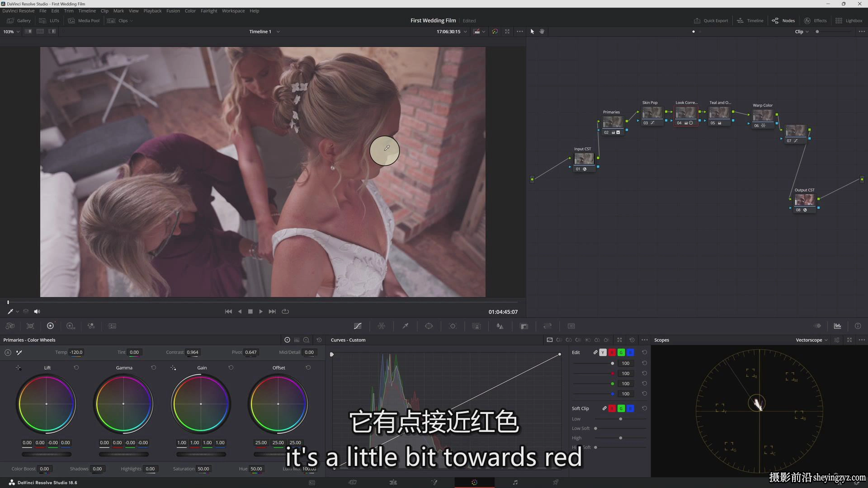Image resolution: width=868 pixels, height=488 pixels.
Task: Click the Saturation value field
Action: [x=203, y=469]
